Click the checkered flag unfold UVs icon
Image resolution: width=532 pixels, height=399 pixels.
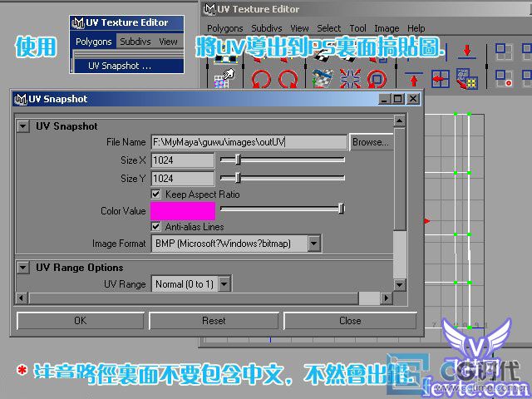click(323, 79)
